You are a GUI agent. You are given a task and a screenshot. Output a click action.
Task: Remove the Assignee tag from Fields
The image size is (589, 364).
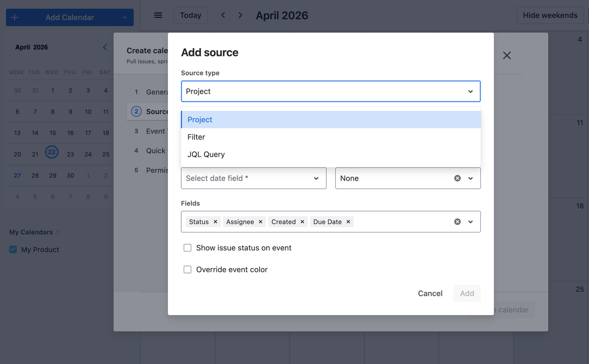click(x=261, y=222)
